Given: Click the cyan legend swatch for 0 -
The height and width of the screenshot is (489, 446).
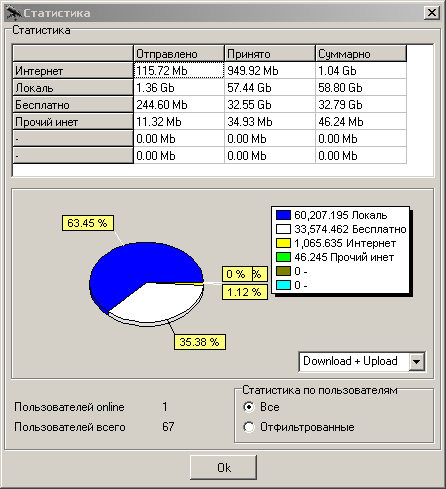Looking at the screenshot, I should pos(283,285).
